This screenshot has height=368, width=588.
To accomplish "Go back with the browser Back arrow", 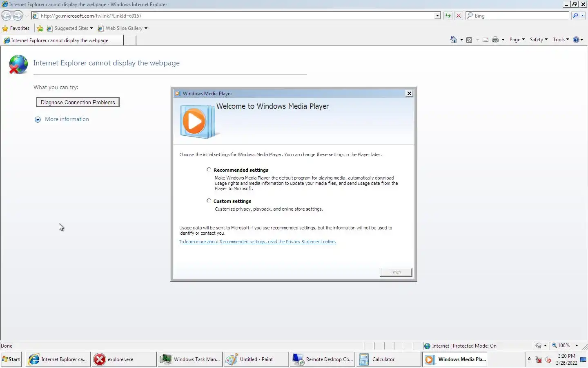I will click(7, 16).
